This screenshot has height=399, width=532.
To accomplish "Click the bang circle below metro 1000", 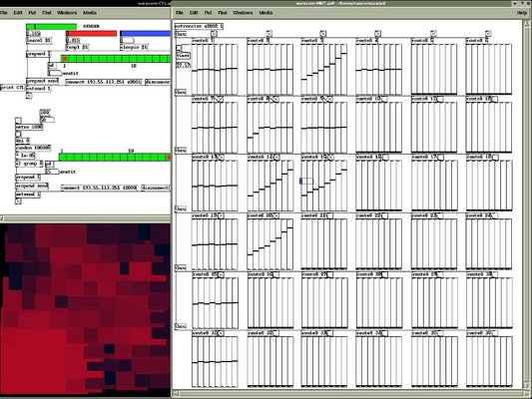I will click(18, 134).
